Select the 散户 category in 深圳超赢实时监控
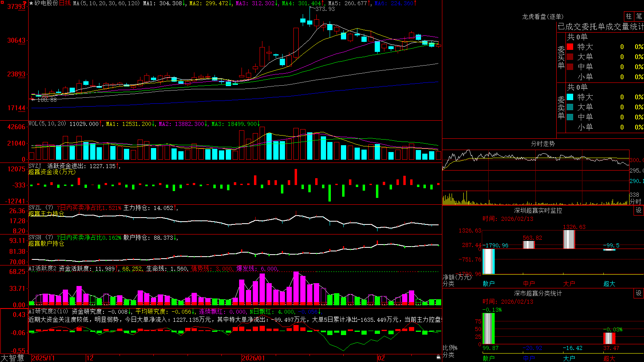This screenshot has width=644, height=362. [489, 284]
